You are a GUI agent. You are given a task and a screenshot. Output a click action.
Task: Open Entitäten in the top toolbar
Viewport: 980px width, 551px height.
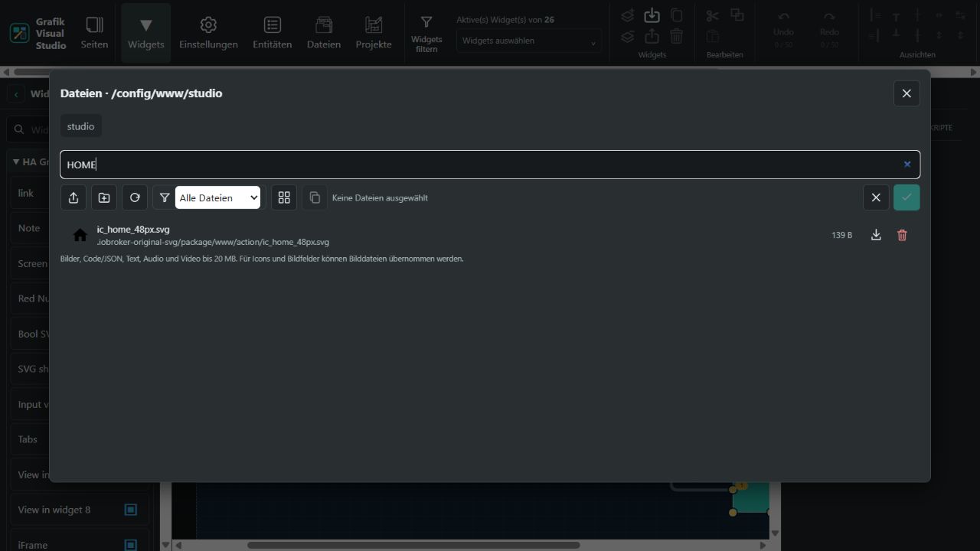(x=272, y=33)
